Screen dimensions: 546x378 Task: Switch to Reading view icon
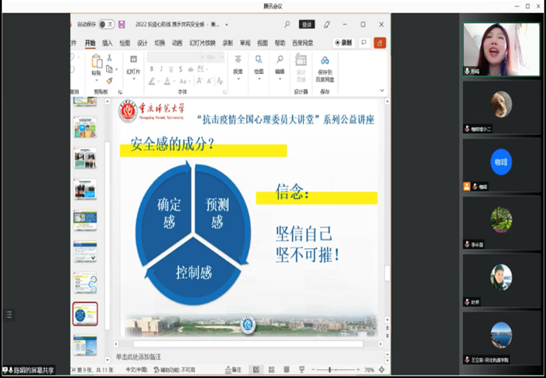pyautogui.click(x=287, y=370)
